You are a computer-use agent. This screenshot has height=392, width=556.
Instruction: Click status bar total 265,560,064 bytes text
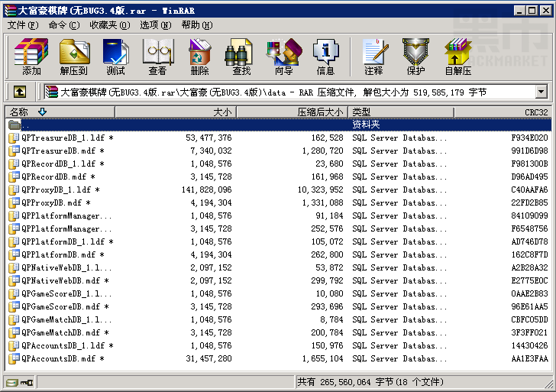point(370,382)
